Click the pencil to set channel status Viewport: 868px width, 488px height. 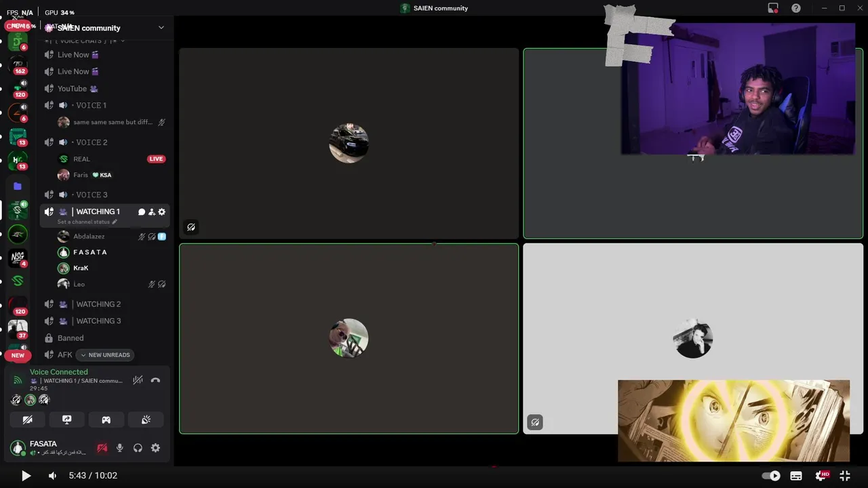coord(115,222)
